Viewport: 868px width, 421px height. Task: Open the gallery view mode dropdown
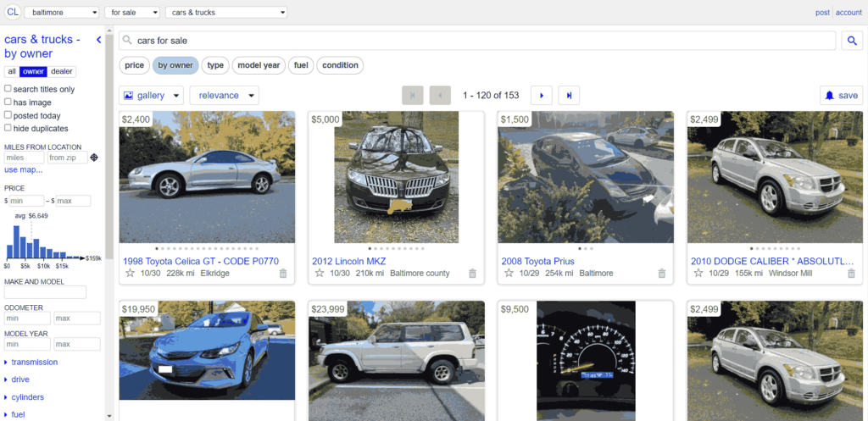click(151, 95)
